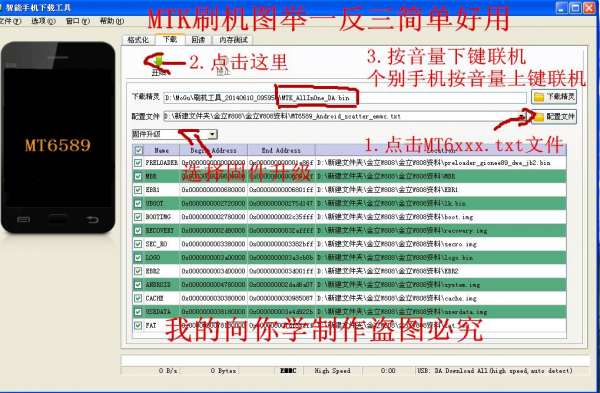Click the download agent path field
This screenshot has height=393, width=600.
[345, 98]
